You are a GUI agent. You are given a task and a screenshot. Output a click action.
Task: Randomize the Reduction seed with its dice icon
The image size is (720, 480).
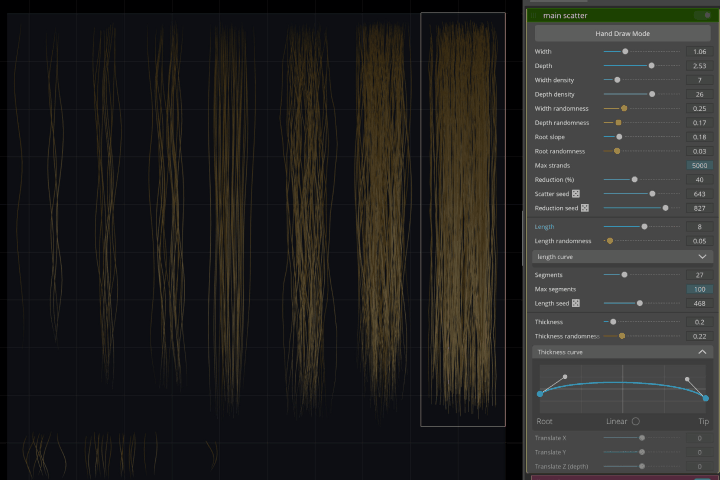pos(585,208)
